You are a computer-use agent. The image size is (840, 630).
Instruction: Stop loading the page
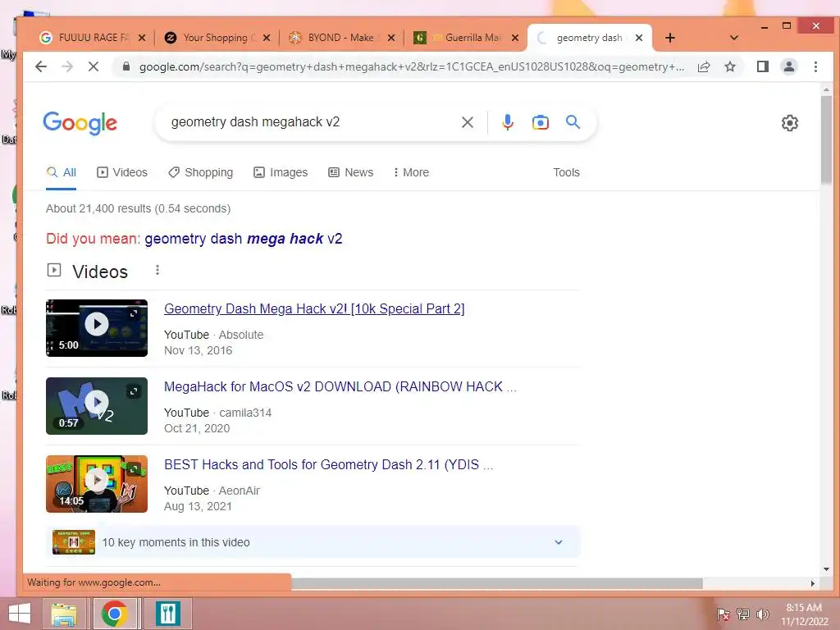tap(94, 66)
